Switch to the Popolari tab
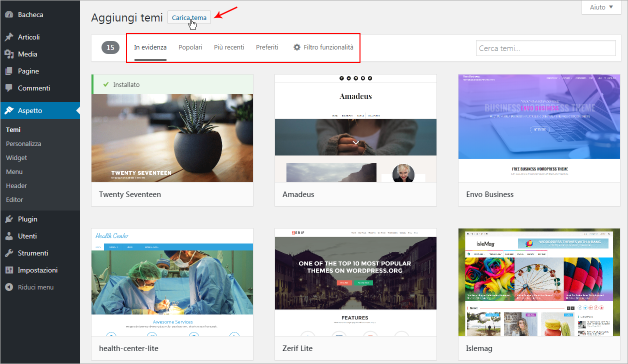Image resolution: width=628 pixels, height=364 pixels. (x=190, y=47)
